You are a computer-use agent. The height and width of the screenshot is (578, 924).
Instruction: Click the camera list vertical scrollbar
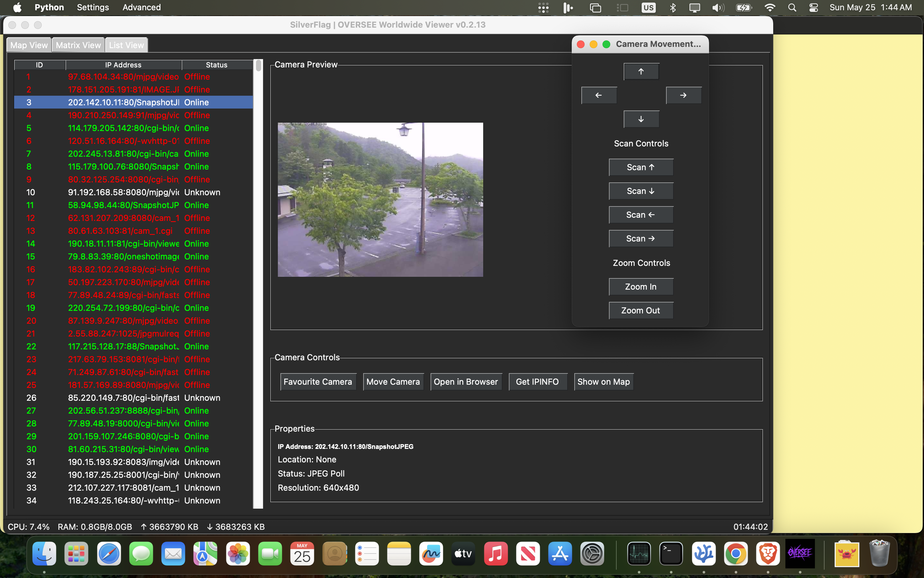coord(259,284)
